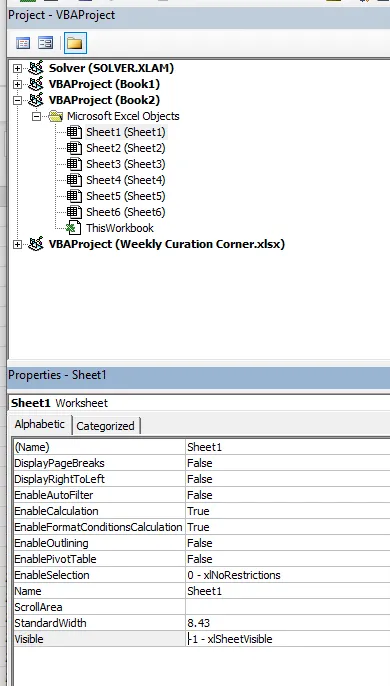Click the Weekly Curation Corner project icon
The height and width of the screenshot is (686, 390).
[x=36, y=244]
